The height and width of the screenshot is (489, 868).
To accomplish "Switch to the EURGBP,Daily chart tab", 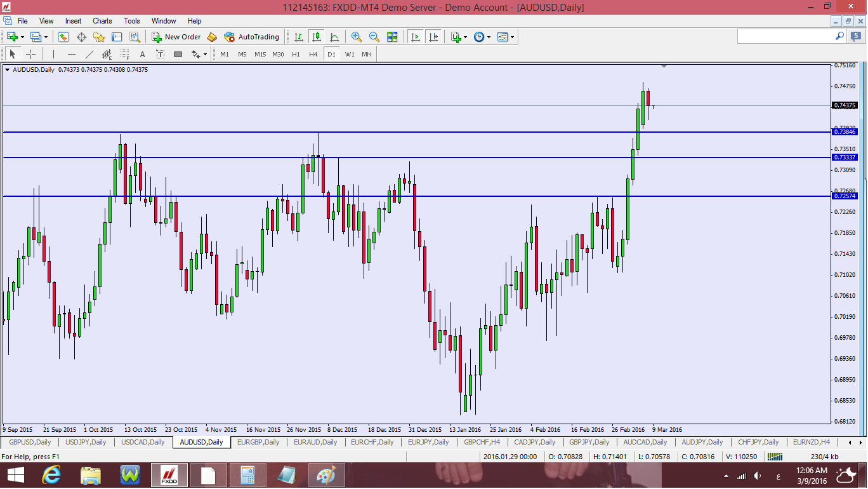I will coord(258,442).
